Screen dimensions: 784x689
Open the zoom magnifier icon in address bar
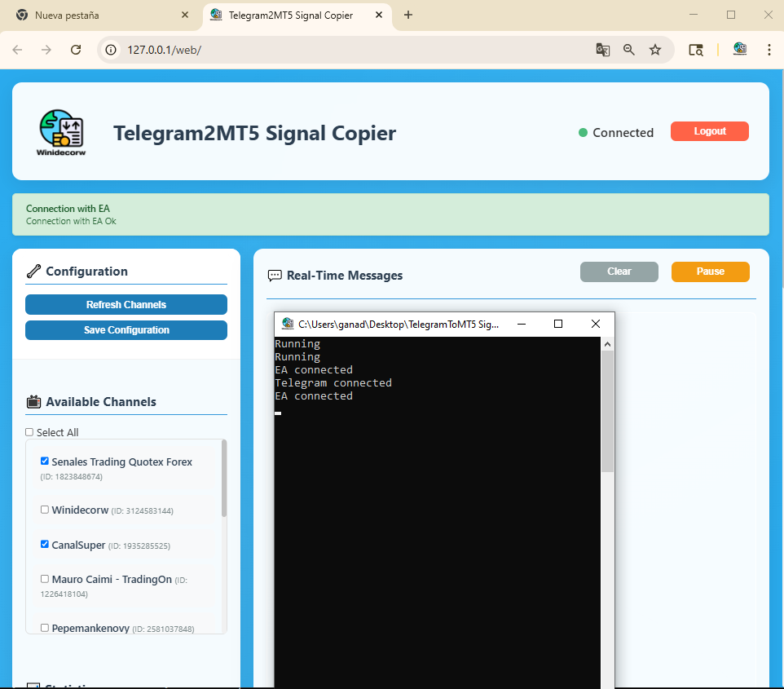point(629,50)
